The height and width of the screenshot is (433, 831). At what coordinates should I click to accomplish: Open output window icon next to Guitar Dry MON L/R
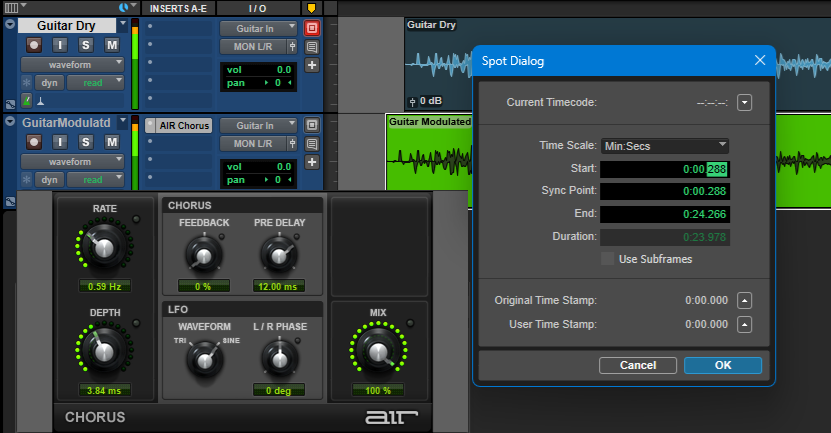point(292,47)
